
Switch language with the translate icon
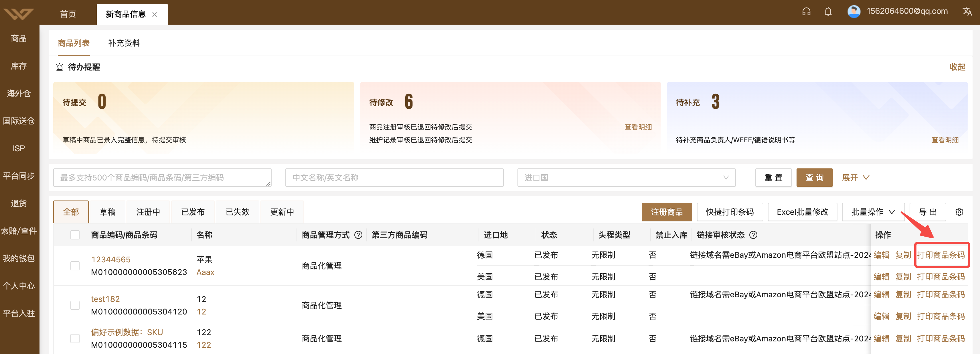coord(967,11)
